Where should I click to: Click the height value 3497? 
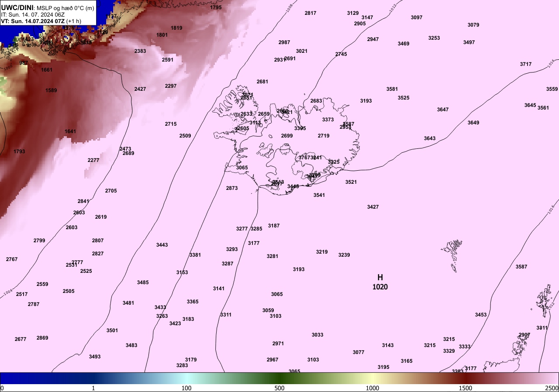tap(469, 42)
